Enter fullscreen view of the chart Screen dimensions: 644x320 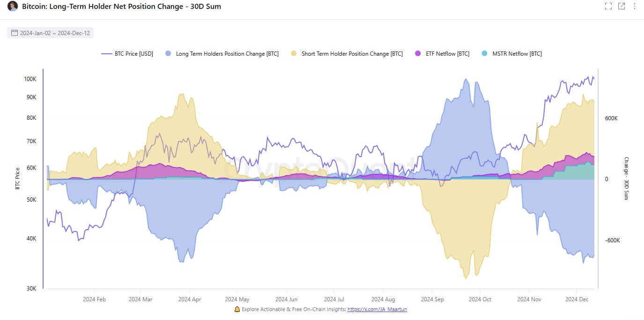608,6
